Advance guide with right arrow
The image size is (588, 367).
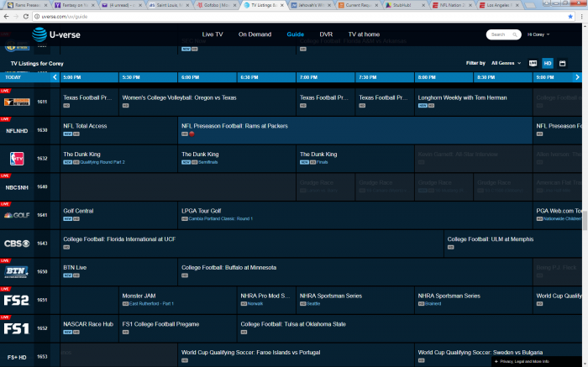tap(577, 77)
